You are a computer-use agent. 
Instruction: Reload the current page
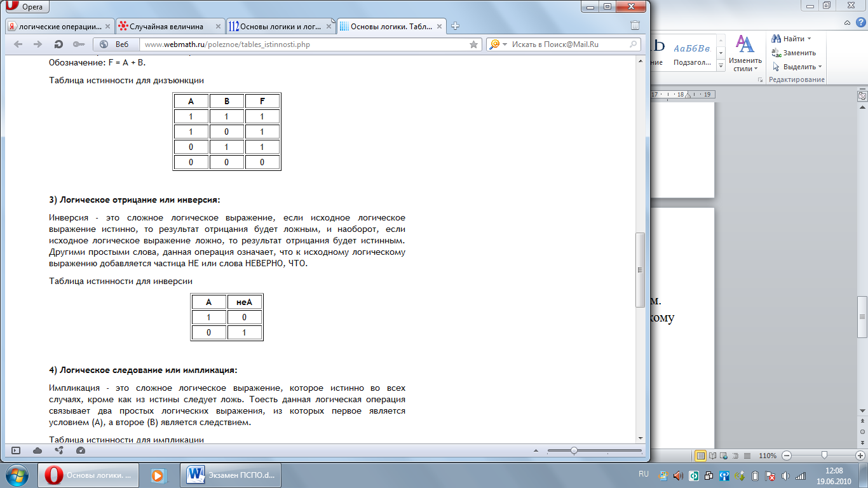coord(58,44)
